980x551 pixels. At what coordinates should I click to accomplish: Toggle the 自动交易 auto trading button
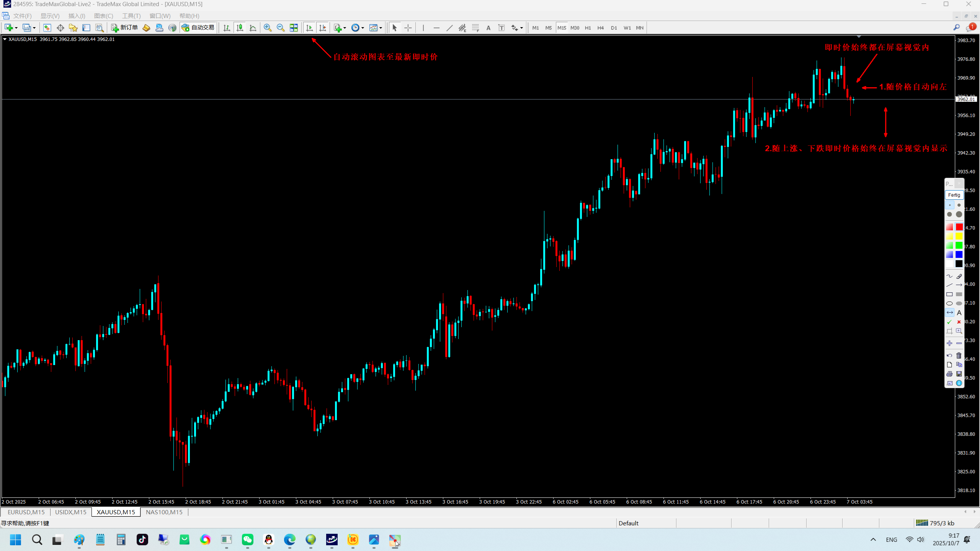click(x=198, y=28)
